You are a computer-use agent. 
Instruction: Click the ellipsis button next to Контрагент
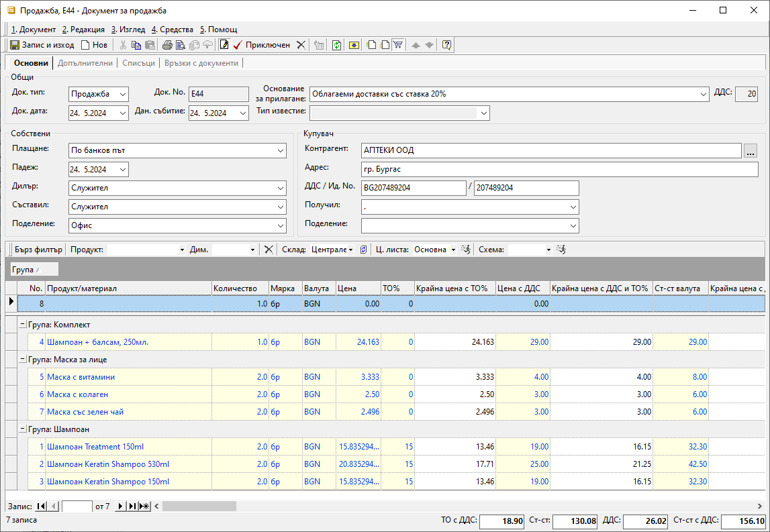pyautogui.click(x=751, y=151)
